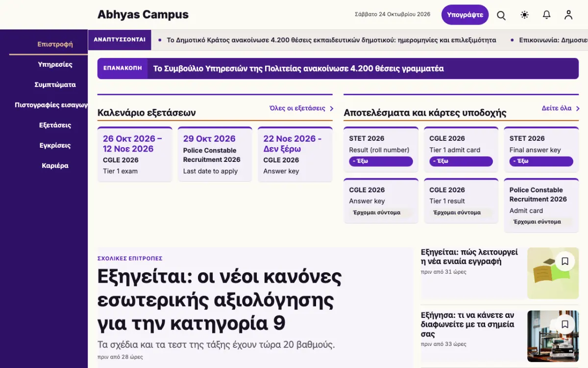Open second ticker item starting Επικοινωνία
Image resolution: width=588 pixels, height=368 pixels.
pyautogui.click(x=553, y=40)
